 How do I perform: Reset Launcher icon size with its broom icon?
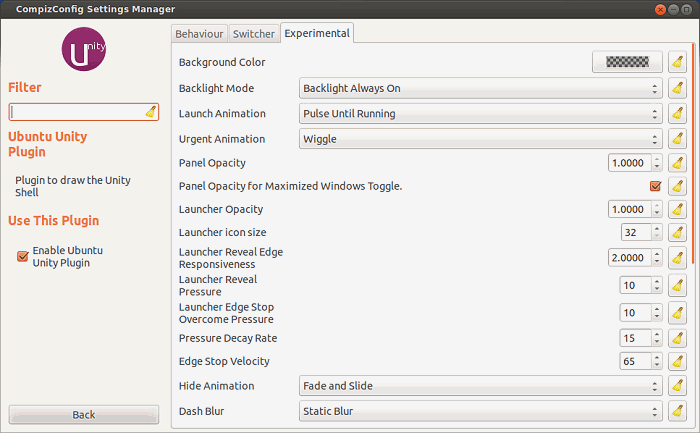pos(677,232)
